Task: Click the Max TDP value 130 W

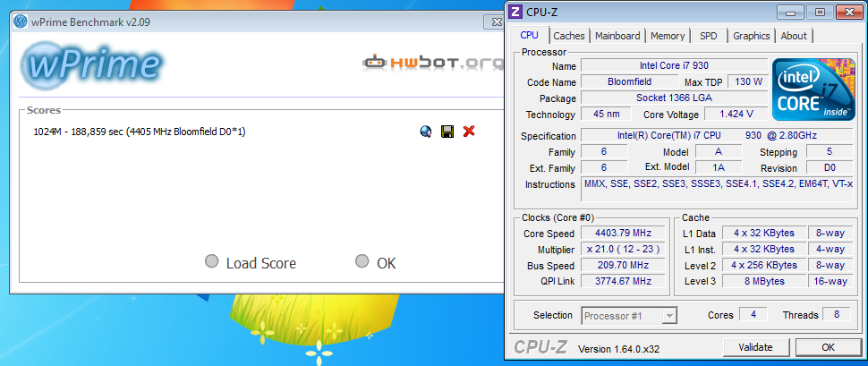Action: (x=748, y=81)
